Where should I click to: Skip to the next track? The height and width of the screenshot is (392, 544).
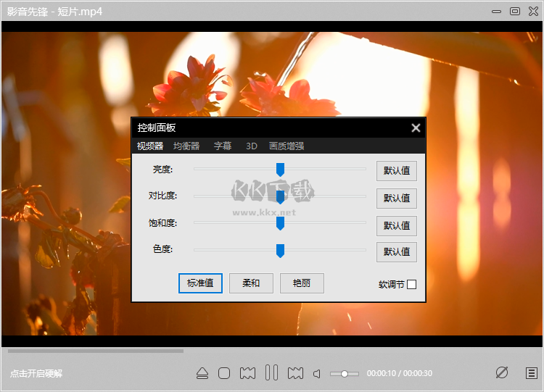click(295, 373)
